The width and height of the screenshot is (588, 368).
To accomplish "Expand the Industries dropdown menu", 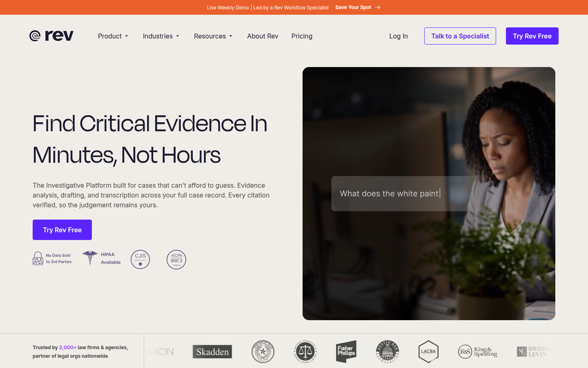I will click(161, 36).
